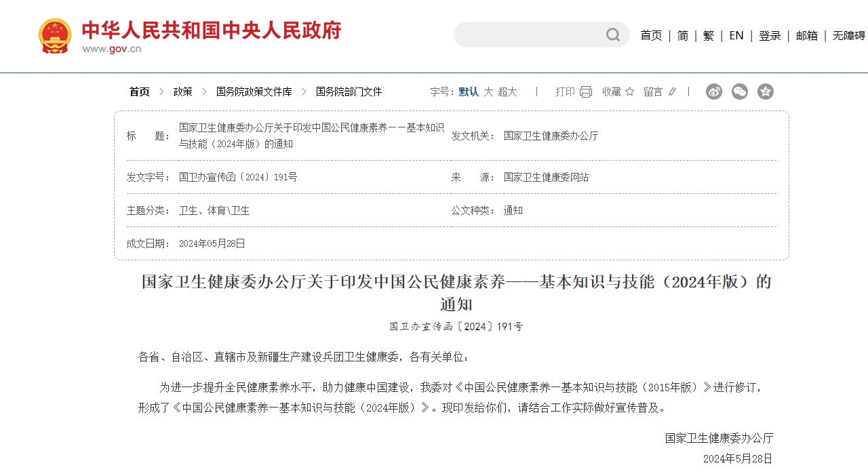Set font size to 大

click(488, 92)
